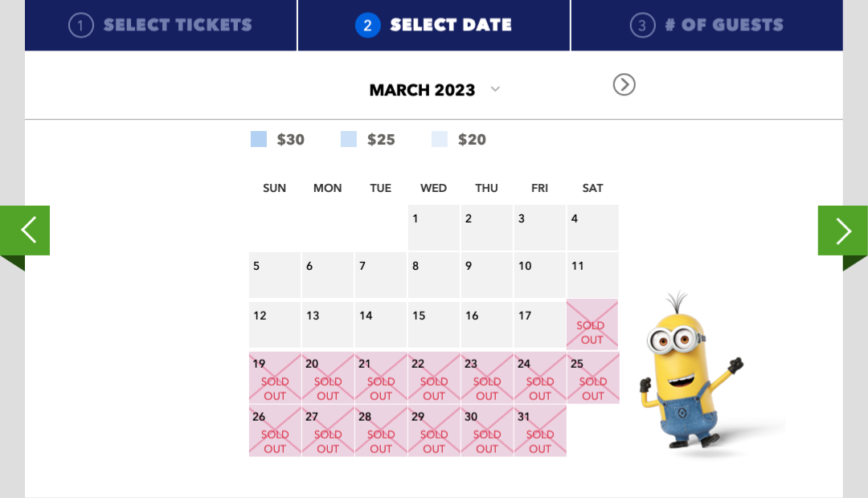Click the $30 price legend swatch
The height and width of the screenshot is (498, 868).
point(259,139)
